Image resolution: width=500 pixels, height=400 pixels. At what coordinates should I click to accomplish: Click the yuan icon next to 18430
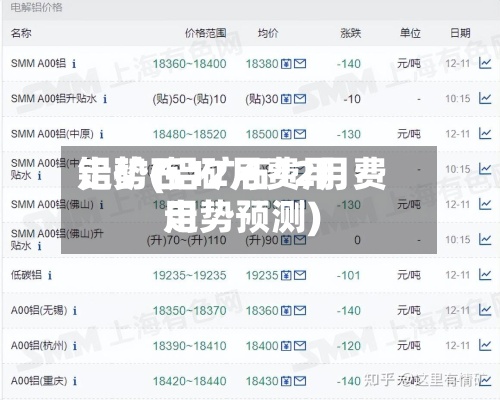tap(286, 381)
